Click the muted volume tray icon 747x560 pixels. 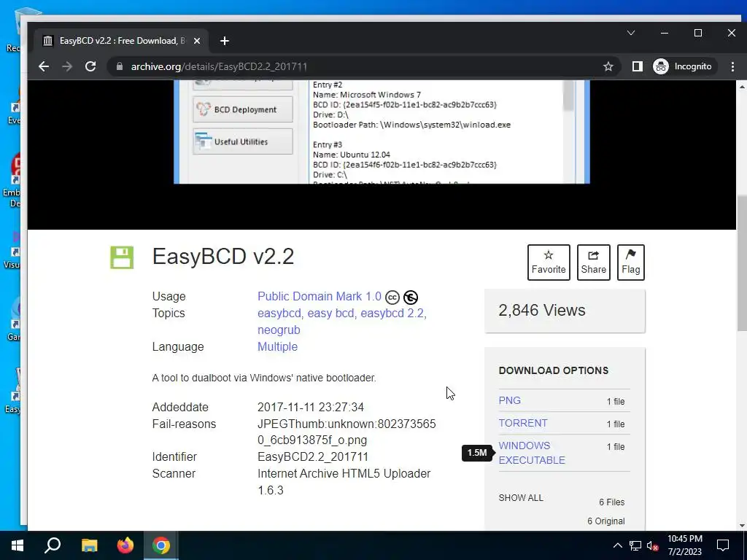coord(652,545)
